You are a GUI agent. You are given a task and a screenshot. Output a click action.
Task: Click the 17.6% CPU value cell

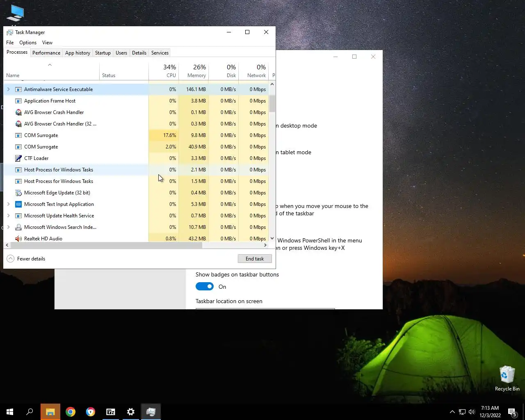(x=164, y=135)
